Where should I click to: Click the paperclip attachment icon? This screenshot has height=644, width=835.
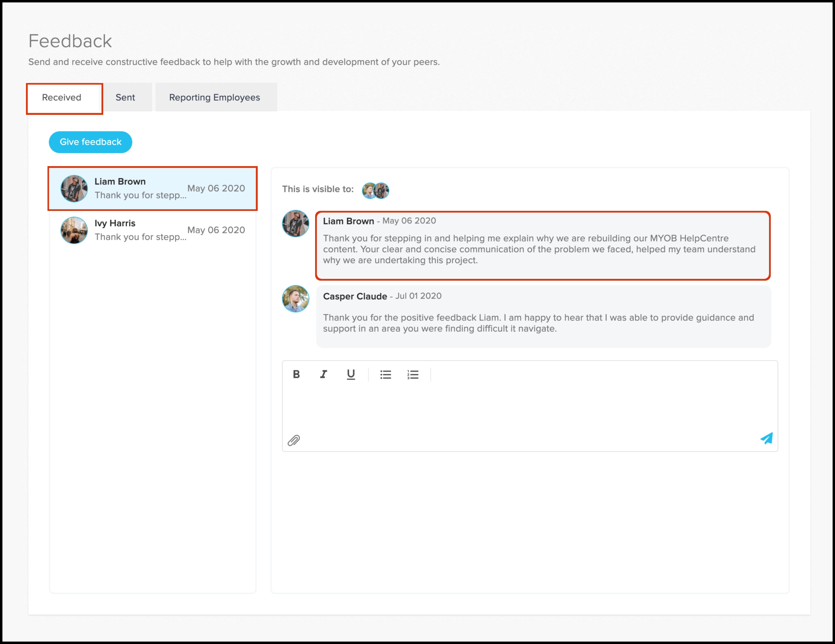pyautogui.click(x=294, y=441)
